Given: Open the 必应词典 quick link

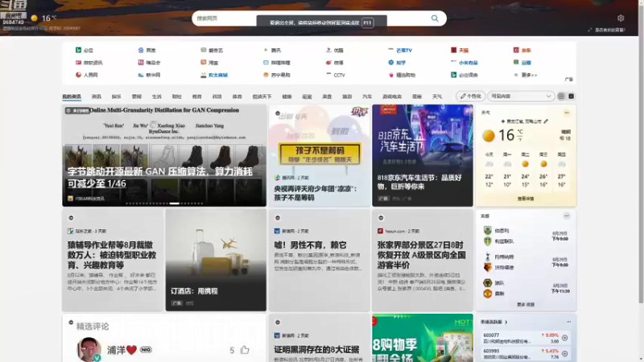Looking at the screenshot, I should (464, 75).
